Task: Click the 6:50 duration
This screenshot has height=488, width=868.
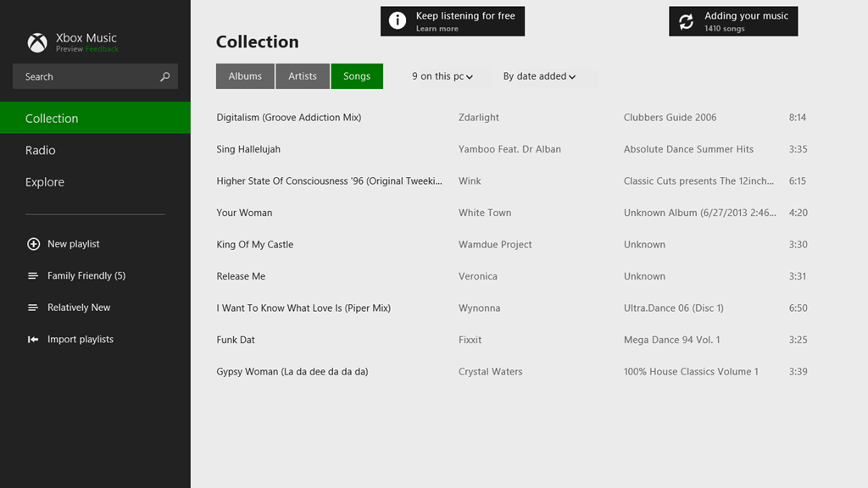Action: [x=798, y=308]
